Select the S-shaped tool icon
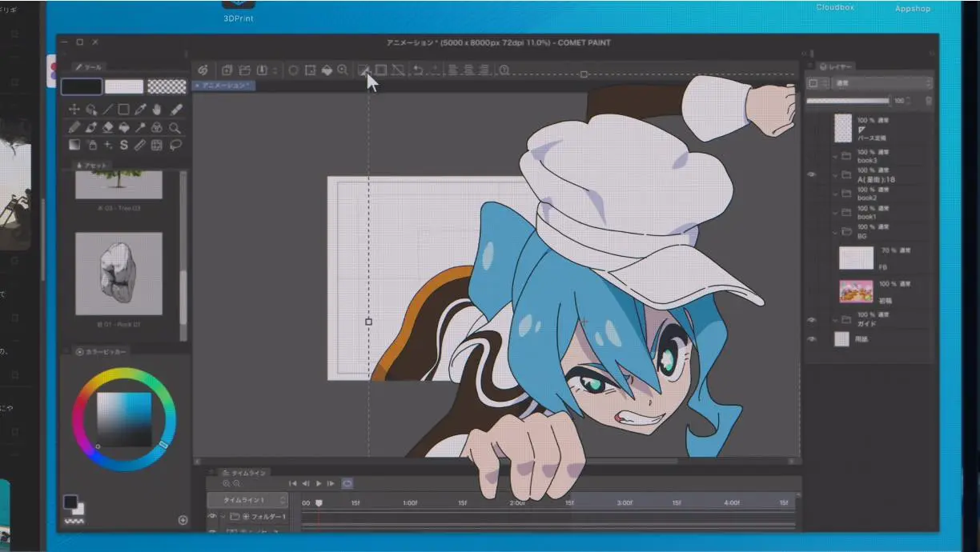 pyautogui.click(x=124, y=145)
